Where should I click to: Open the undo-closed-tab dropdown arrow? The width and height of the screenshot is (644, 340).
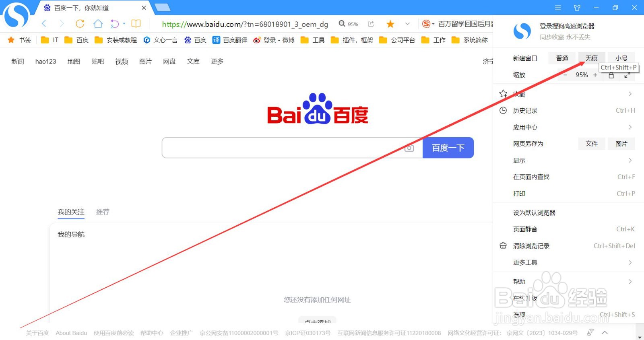(124, 23)
